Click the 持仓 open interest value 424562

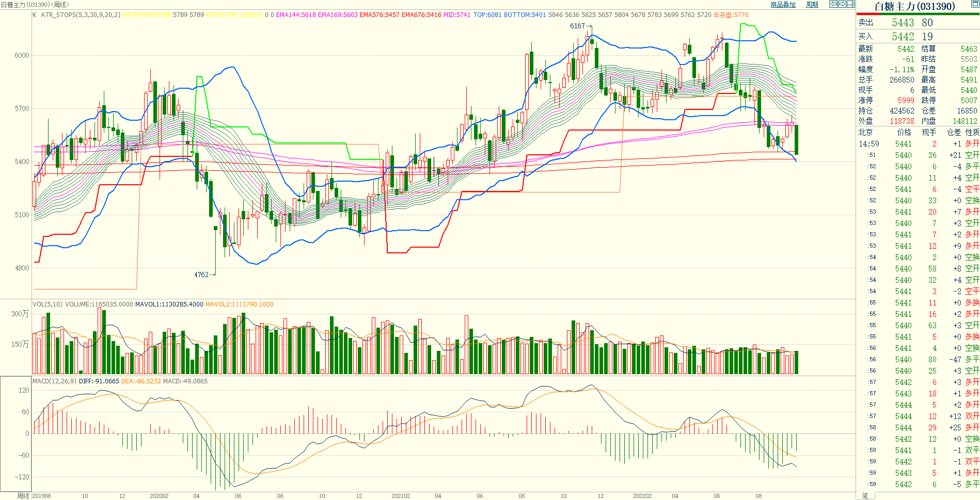tap(900, 111)
